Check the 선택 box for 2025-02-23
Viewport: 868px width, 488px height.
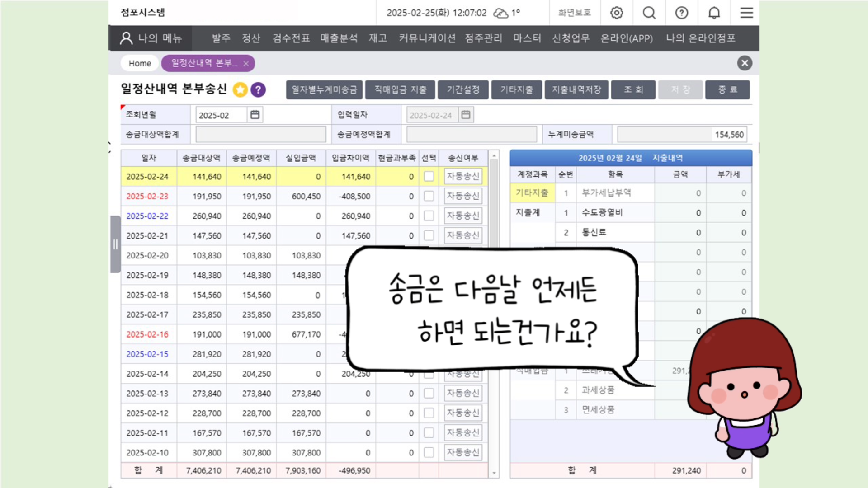pyautogui.click(x=429, y=196)
